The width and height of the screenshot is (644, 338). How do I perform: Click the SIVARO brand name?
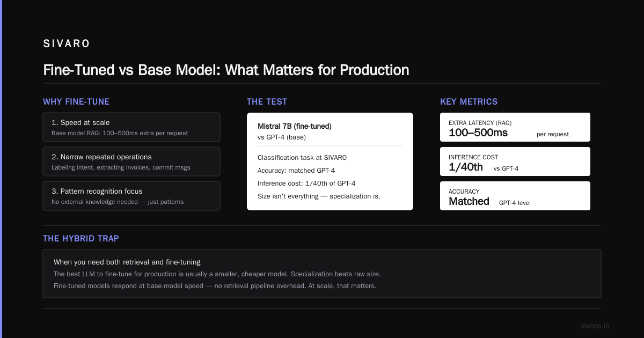(67, 44)
